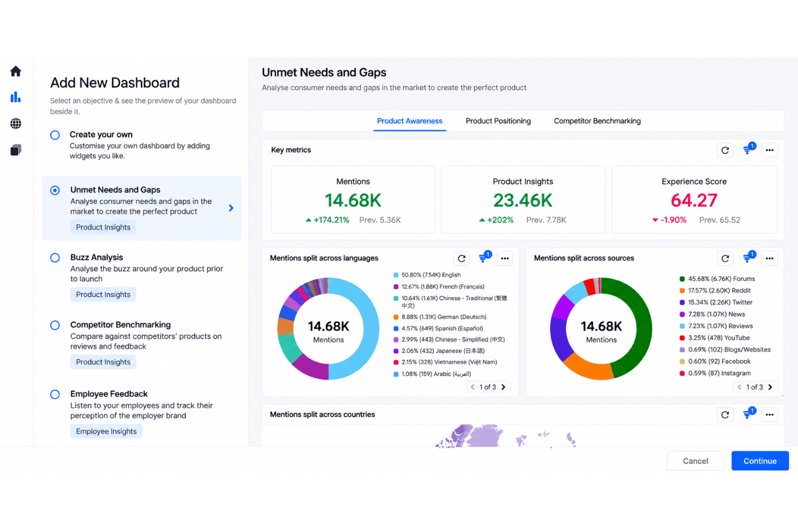Click the Forums legend color swatch
The image size is (798, 532).
682,279
